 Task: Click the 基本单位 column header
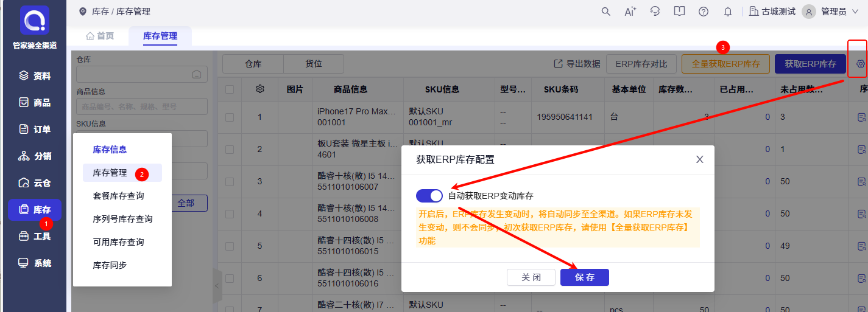(629, 89)
